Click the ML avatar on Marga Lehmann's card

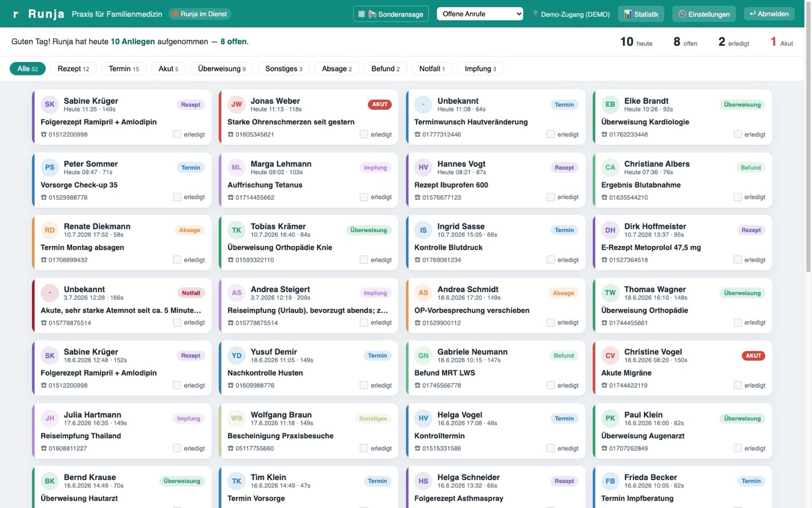tap(237, 167)
